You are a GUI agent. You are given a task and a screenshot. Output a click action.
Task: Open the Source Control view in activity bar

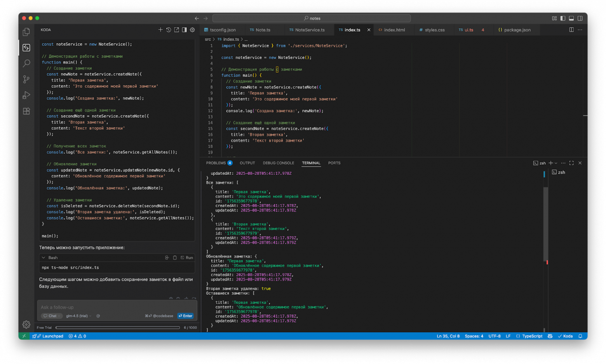pyautogui.click(x=26, y=79)
